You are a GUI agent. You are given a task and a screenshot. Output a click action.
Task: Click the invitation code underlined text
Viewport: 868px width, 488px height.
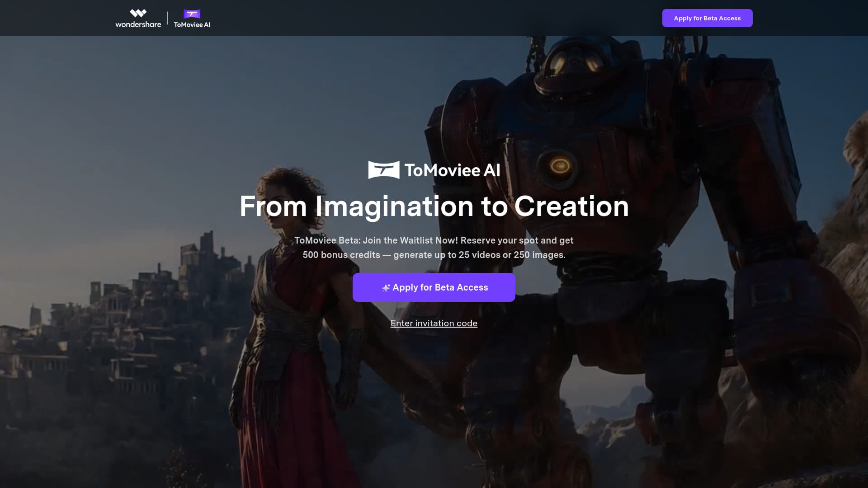click(x=434, y=323)
